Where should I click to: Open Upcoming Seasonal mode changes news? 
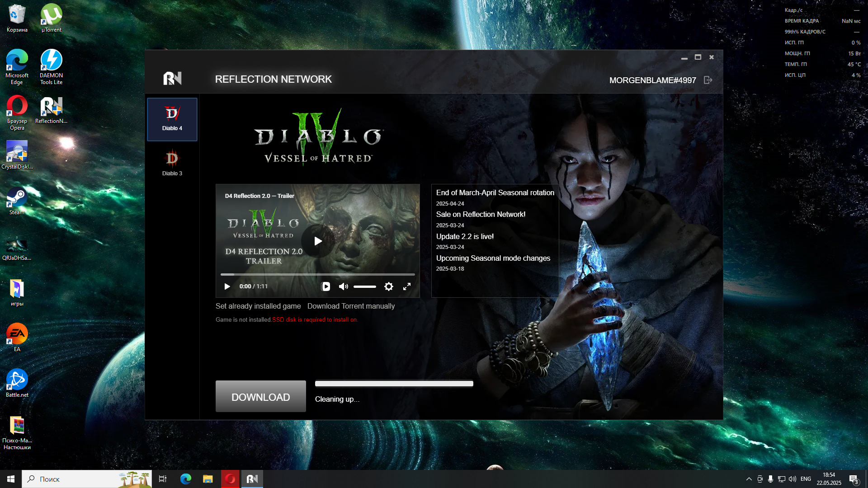493,258
